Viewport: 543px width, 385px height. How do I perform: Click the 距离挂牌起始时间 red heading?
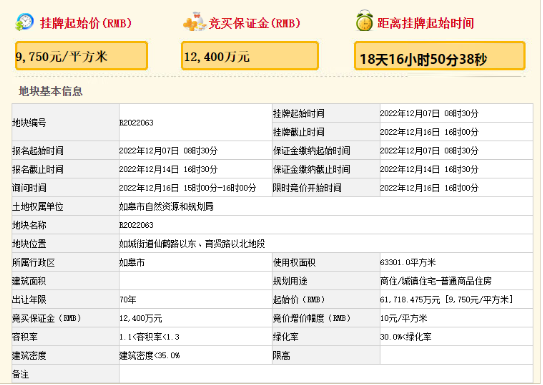(x=425, y=23)
